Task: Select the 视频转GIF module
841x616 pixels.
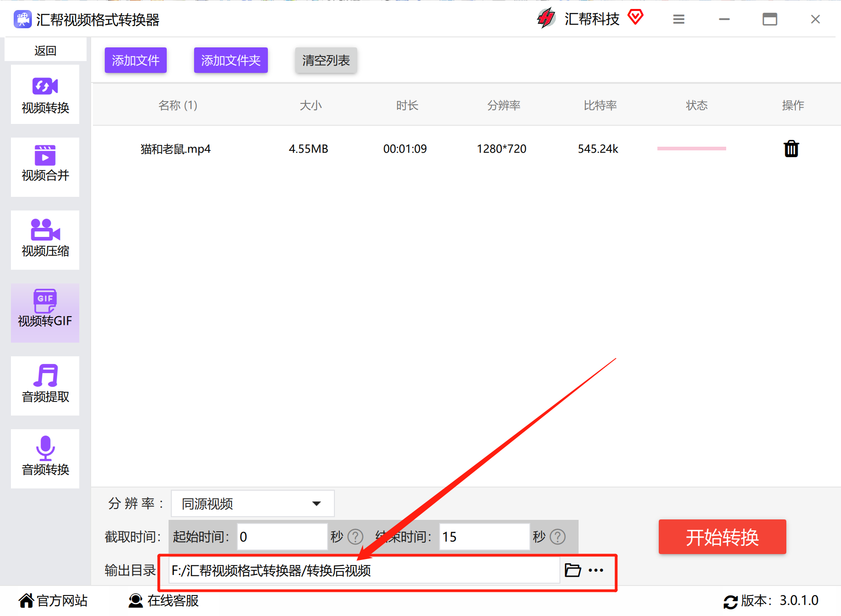Action: coord(45,313)
